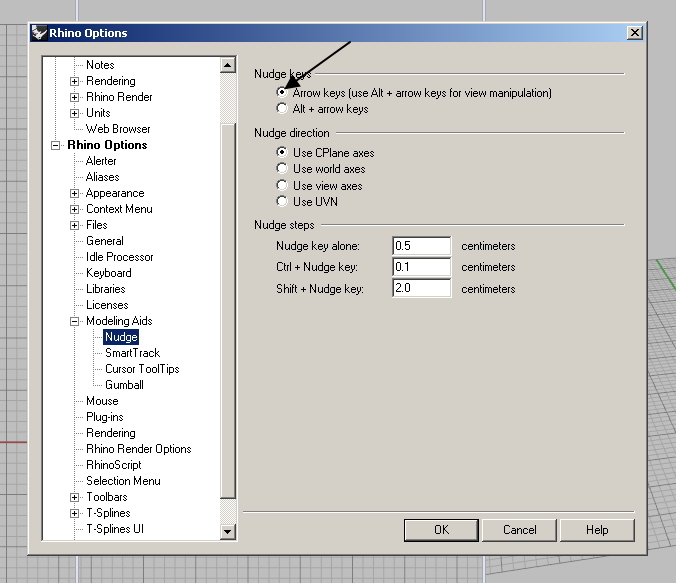The width and height of the screenshot is (676, 583).
Task: Select Notes in the options tree
Action: point(100,65)
